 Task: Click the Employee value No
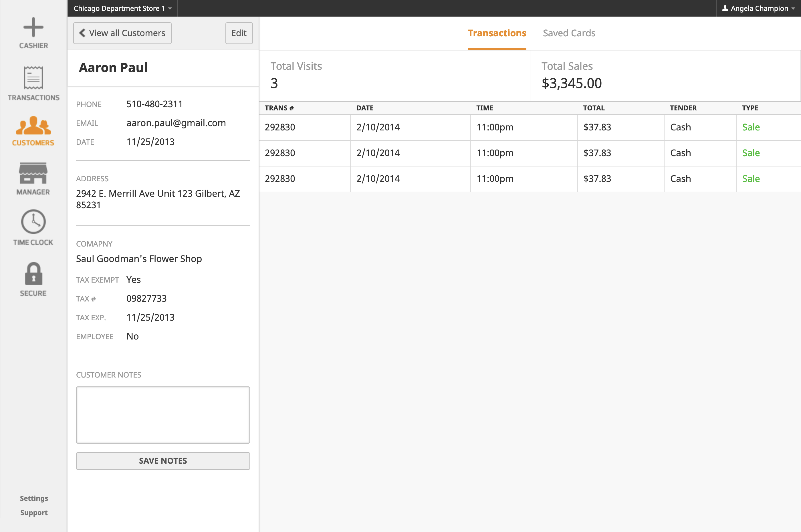pyautogui.click(x=132, y=336)
